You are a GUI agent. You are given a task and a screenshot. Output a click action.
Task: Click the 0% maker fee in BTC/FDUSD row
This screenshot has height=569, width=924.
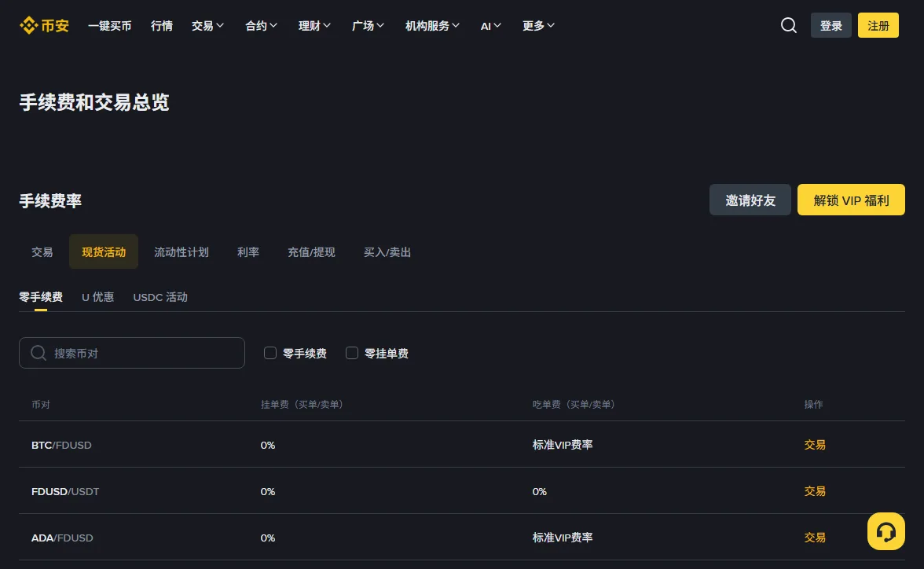click(x=267, y=445)
